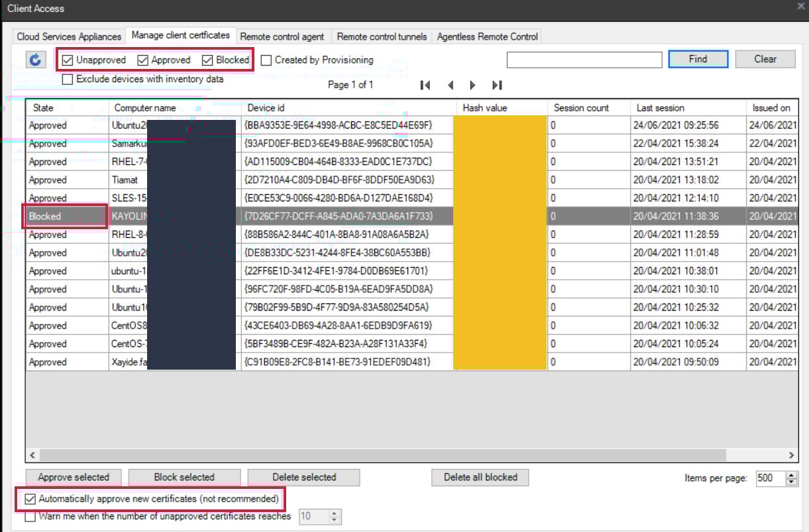
Task: Increase items per page stepper
Action: [x=791, y=475]
